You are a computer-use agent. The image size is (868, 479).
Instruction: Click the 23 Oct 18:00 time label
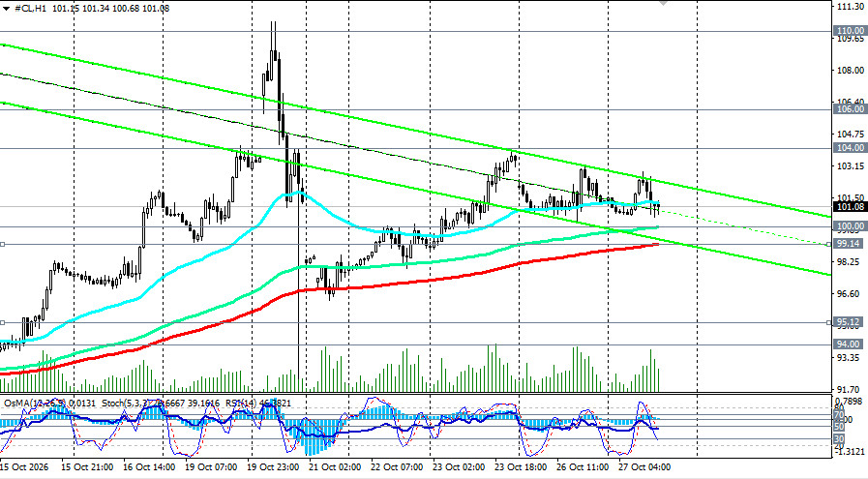pos(521,467)
